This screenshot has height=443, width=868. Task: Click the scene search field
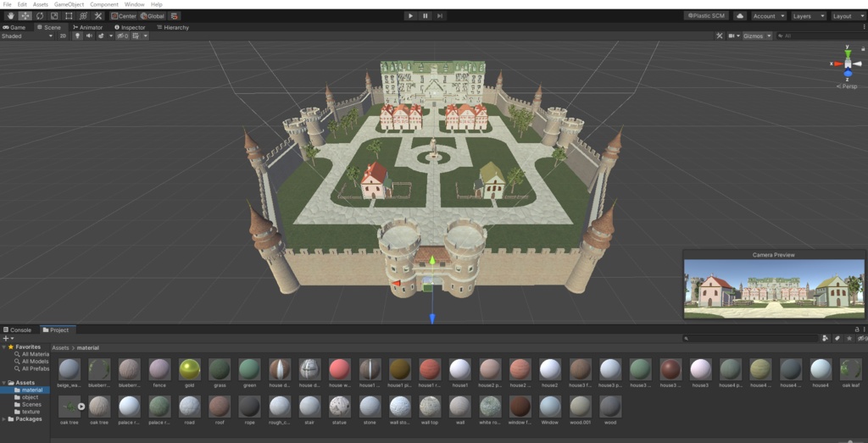click(x=821, y=36)
